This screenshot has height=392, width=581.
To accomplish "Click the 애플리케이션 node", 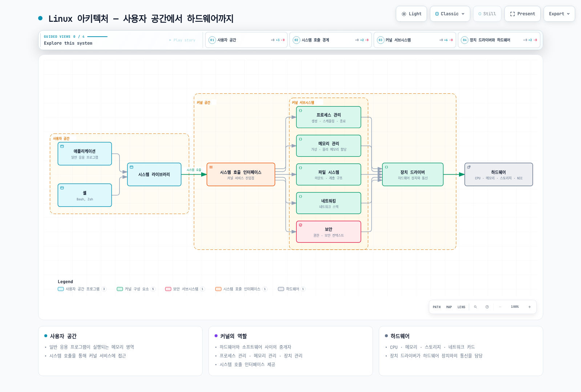I will 85,154.
